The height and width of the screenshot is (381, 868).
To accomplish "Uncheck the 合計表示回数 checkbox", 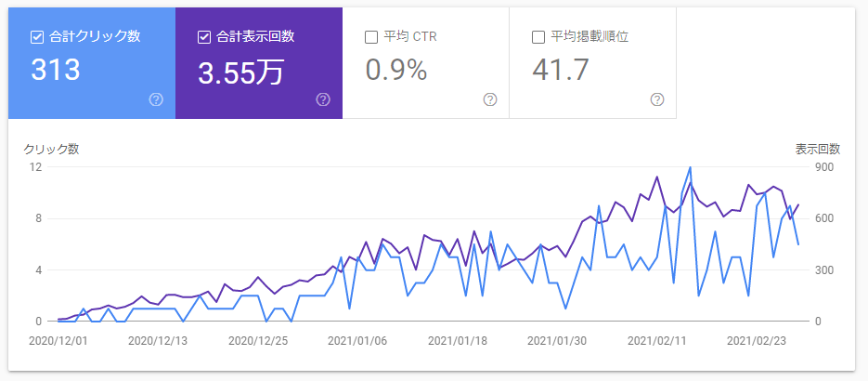I will pos(203,37).
